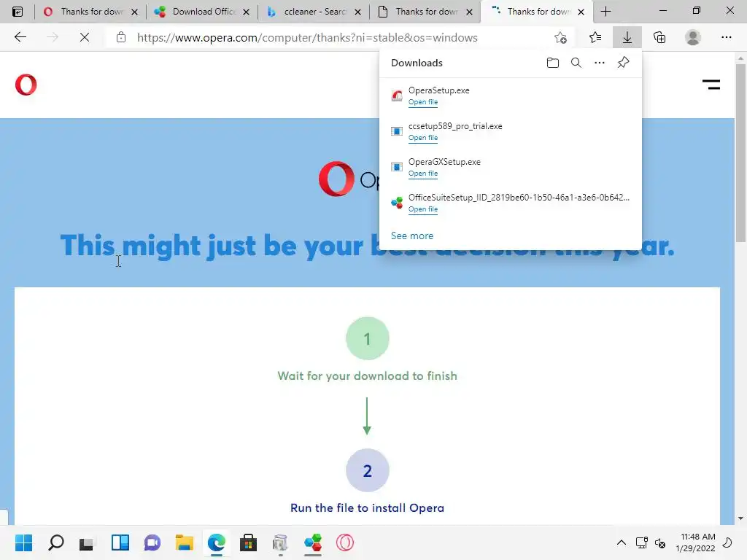Click 'Run the file to install Opera' text
This screenshot has width=747, height=560.
pos(368,507)
